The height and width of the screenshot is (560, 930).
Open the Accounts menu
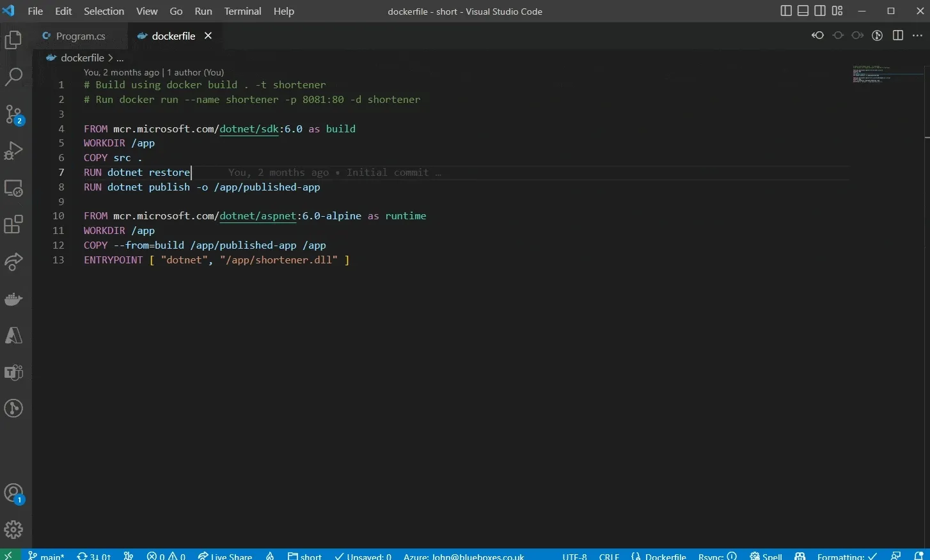(14, 494)
